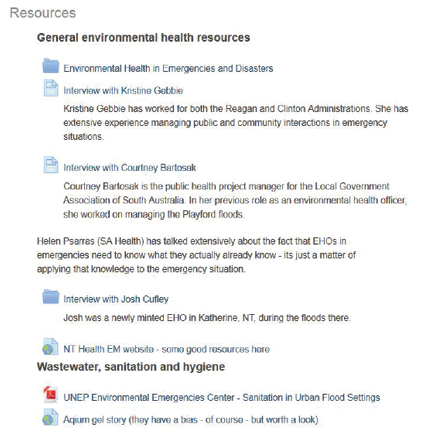This screenshot has height=430, width=433.
Task: Visit NT Health EM website resources link
Action: coord(167,349)
